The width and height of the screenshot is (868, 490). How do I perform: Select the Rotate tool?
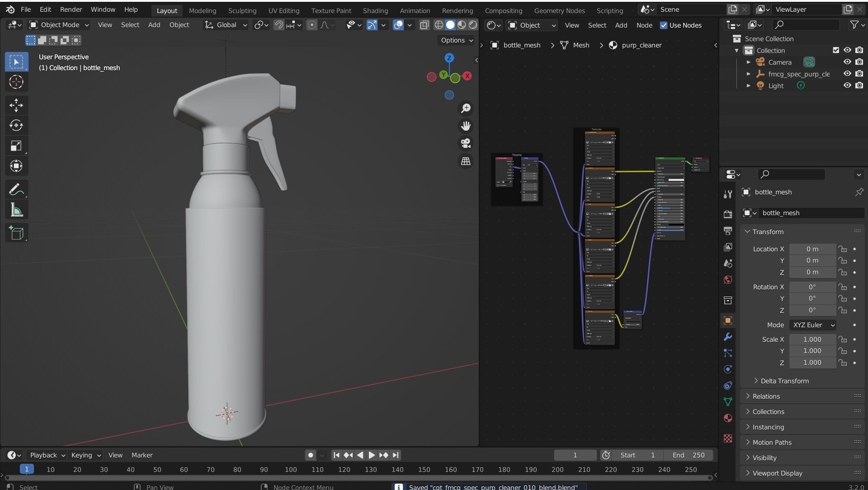(x=16, y=125)
